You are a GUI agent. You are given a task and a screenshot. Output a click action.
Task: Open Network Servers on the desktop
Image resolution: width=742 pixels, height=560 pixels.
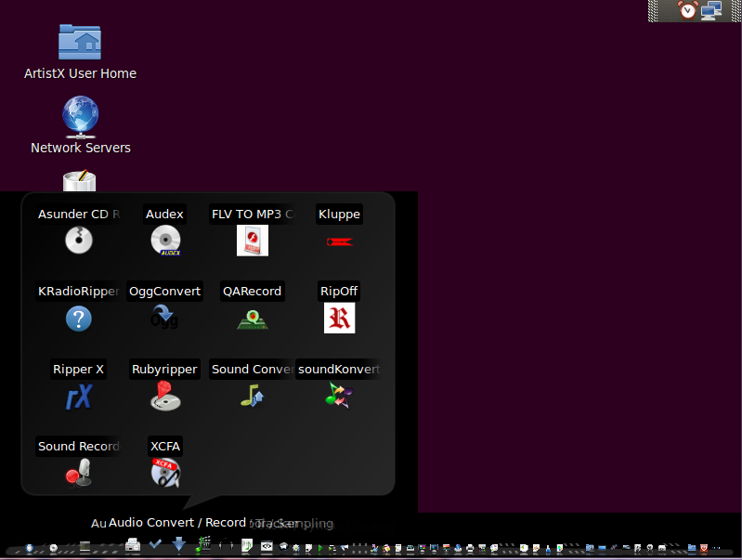click(x=80, y=117)
